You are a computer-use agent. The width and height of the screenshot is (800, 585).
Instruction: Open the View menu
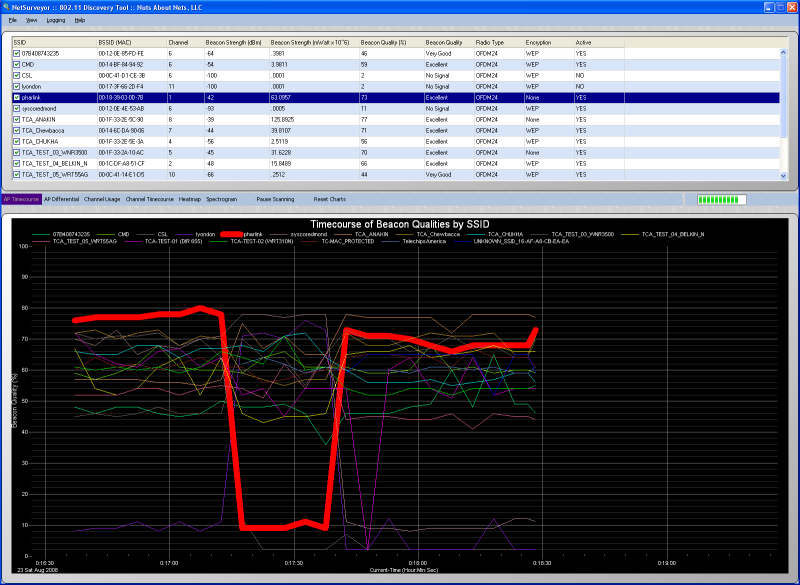click(x=32, y=20)
